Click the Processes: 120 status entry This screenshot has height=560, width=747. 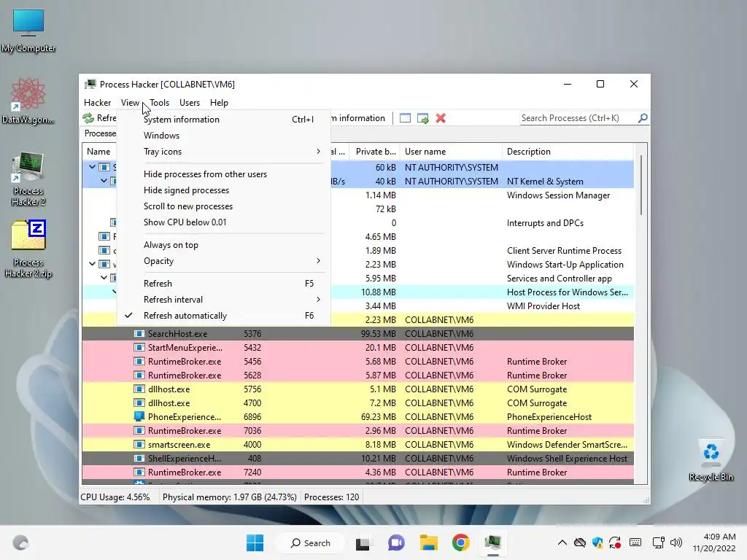[332, 497]
